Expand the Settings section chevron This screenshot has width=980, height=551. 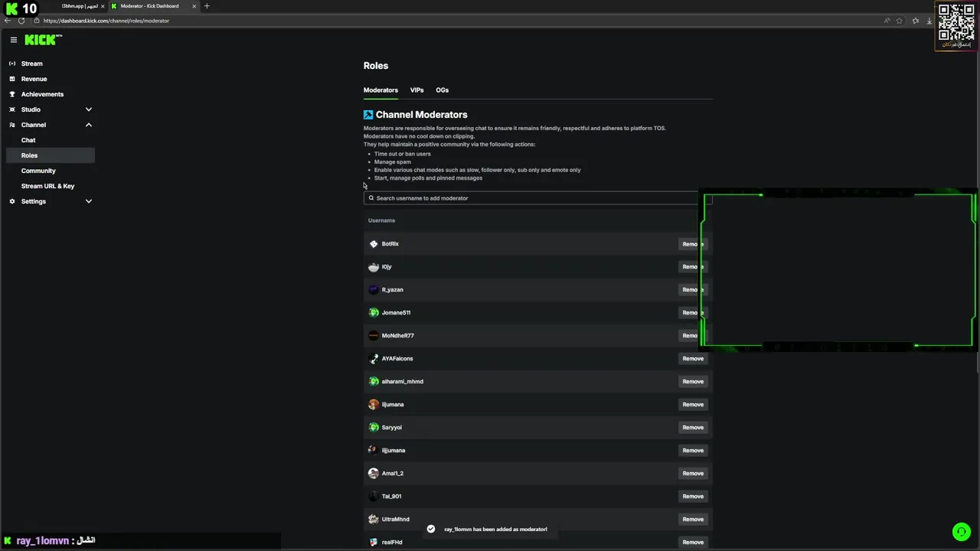tap(89, 201)
